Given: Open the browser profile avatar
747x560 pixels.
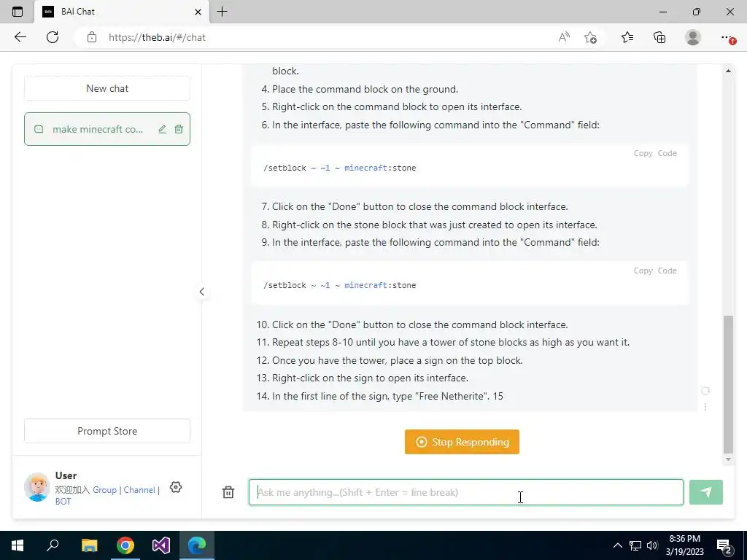Looking at the screenshot, I should pos(693,37).
